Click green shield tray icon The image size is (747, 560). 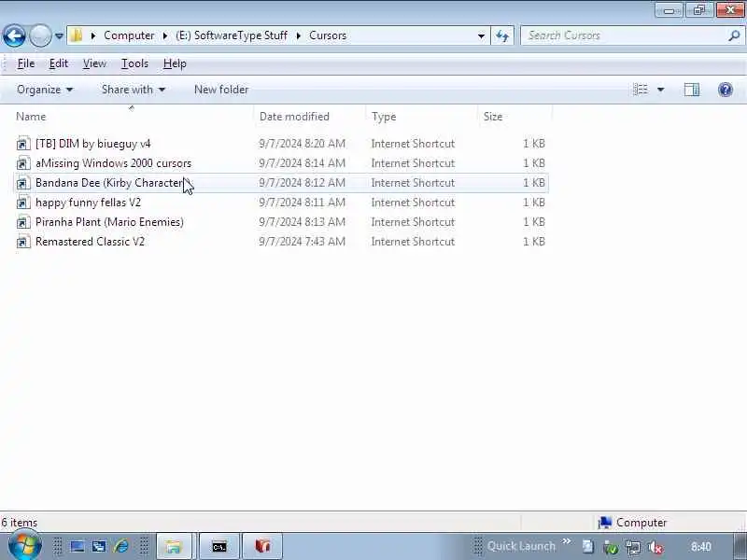pos(611,548)
